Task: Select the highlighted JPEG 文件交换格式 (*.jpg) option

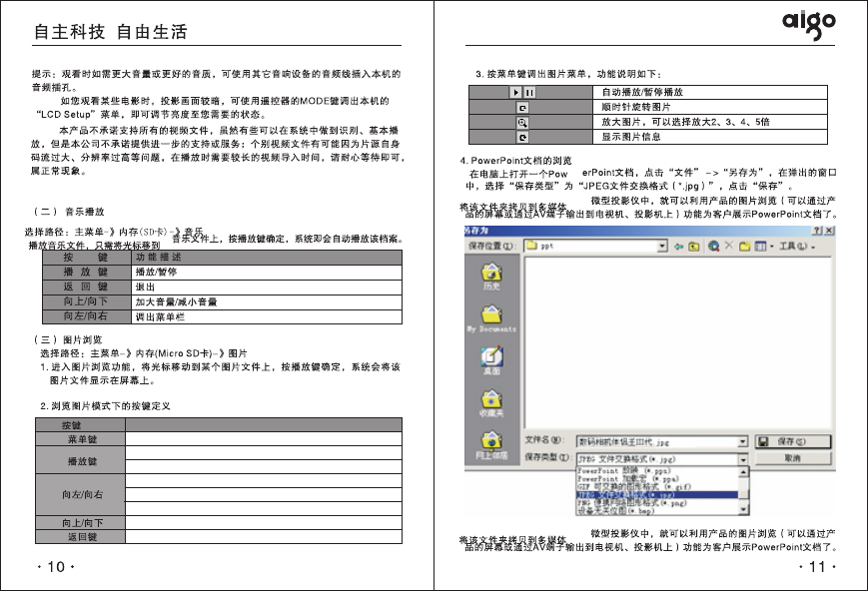Action: [x=657, y=494]
